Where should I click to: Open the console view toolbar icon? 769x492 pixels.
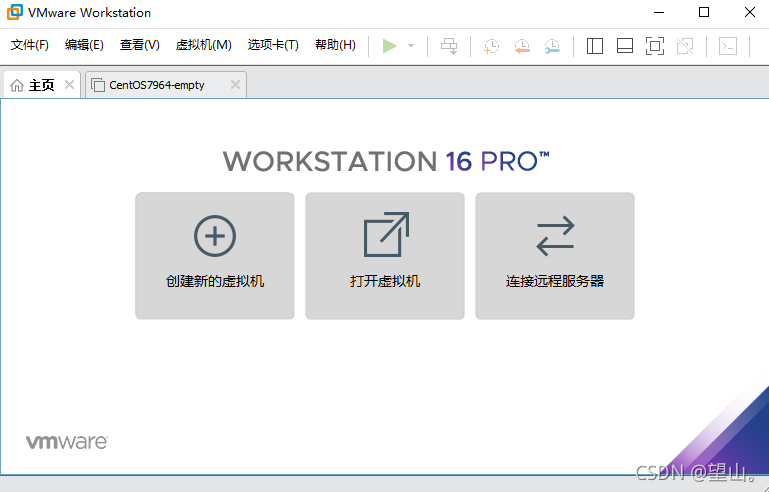coord(728,46)
